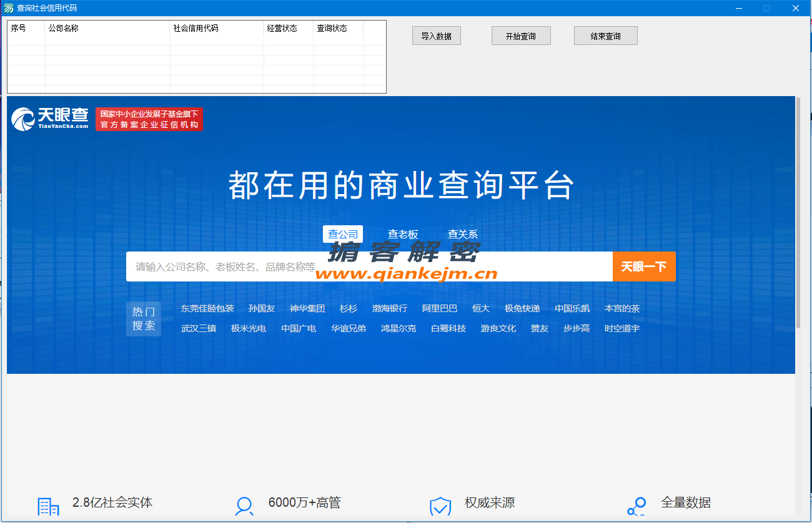The width and height of the screenshot is (812, 523).
Task: Click the app icon in title bar
Action: 8,8
